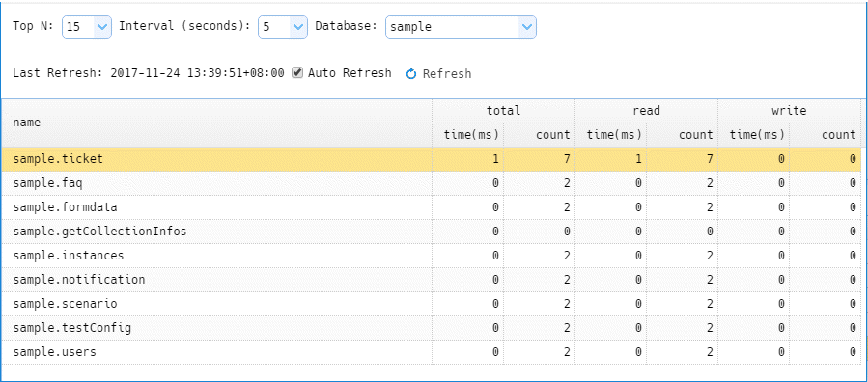
Task: Click total time cell in sample.ticket row
Action: click(467, 158)
